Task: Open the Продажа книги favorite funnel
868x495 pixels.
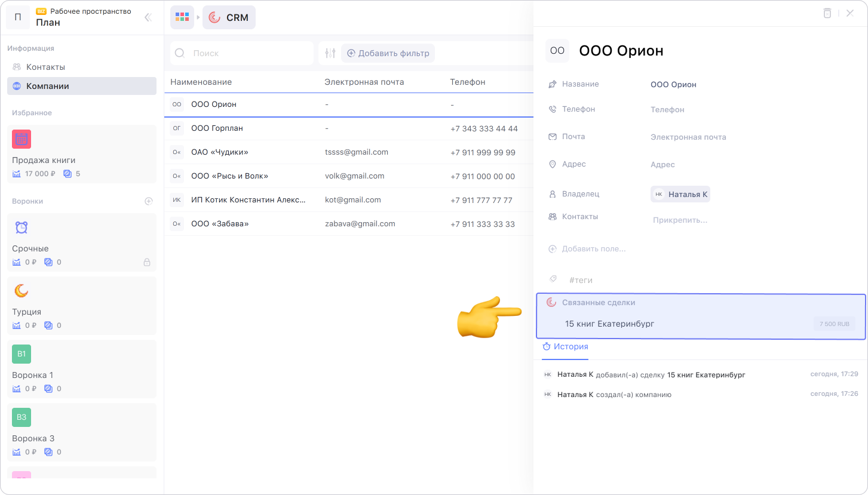Action: (44, 160)
